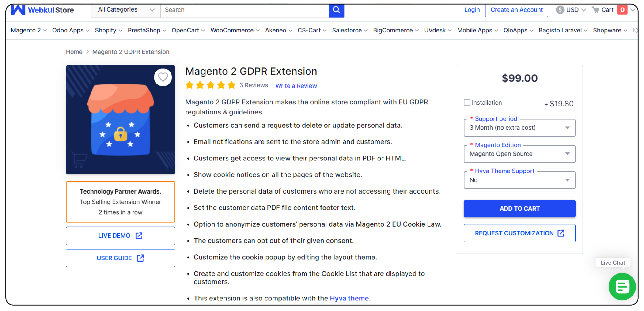Click external link icon on Request Customization
644x311 pixels.
tap(561, 233)
